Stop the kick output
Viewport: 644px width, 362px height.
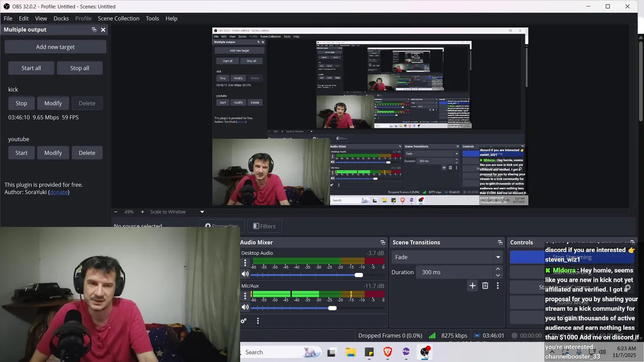coord(21,103)
